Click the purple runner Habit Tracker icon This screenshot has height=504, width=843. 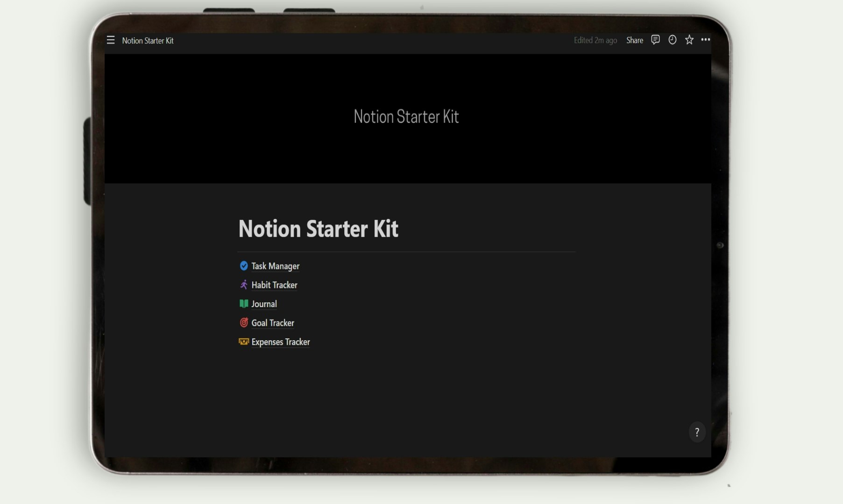click(x=244, y=285)
